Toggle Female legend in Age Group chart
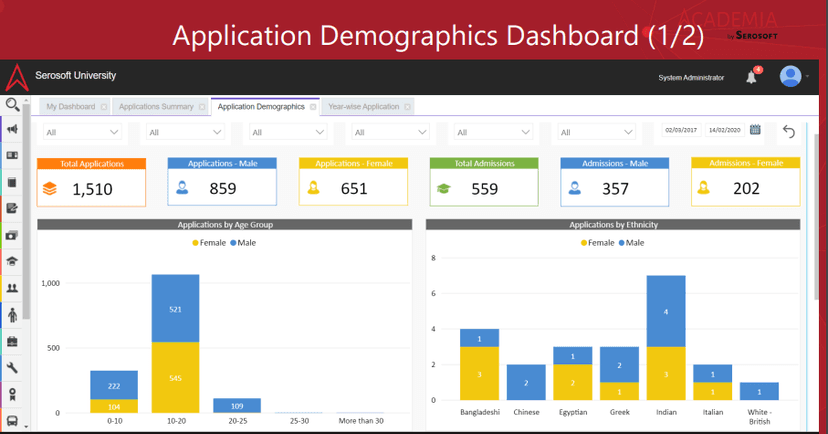 (208, 243)
